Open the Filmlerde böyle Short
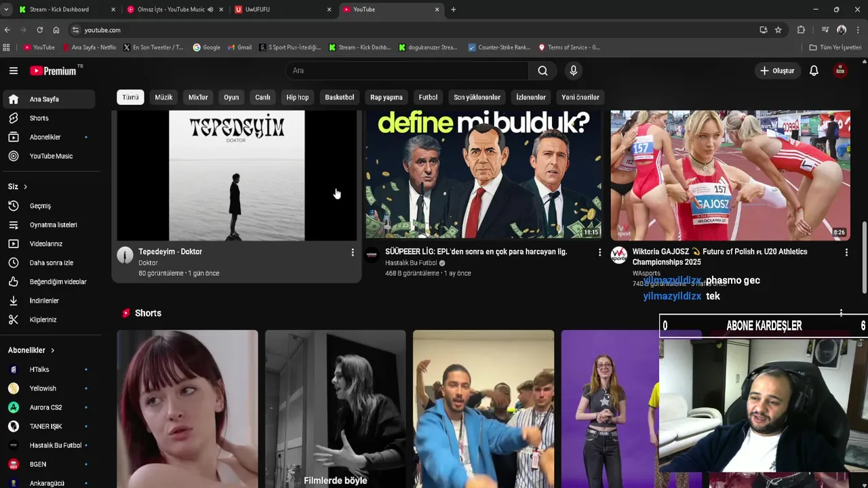 tap(336, 409)
